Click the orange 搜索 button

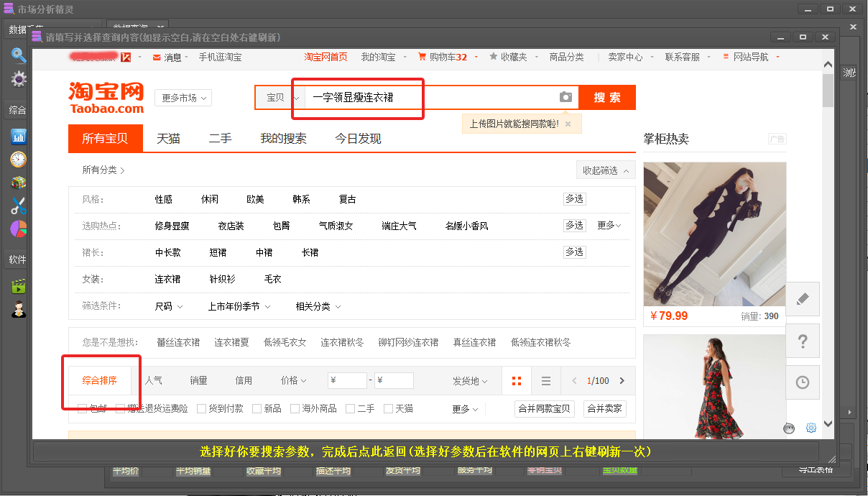607,98
